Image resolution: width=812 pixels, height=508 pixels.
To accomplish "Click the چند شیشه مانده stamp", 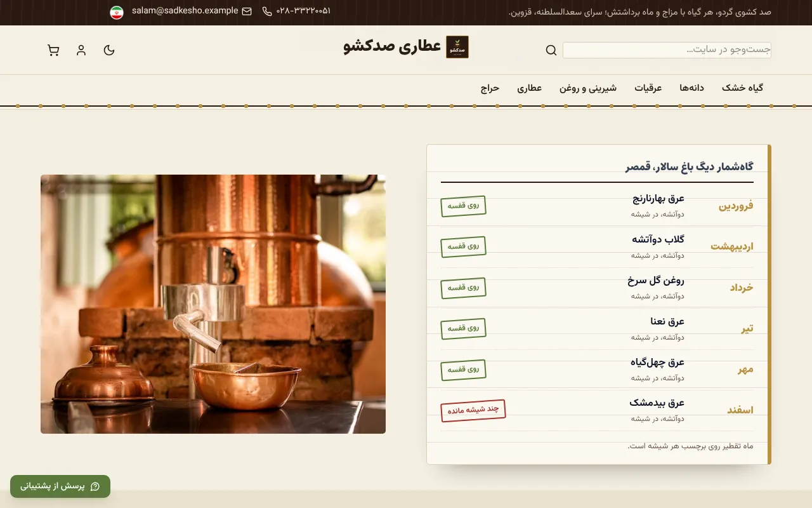I will 473,410.
